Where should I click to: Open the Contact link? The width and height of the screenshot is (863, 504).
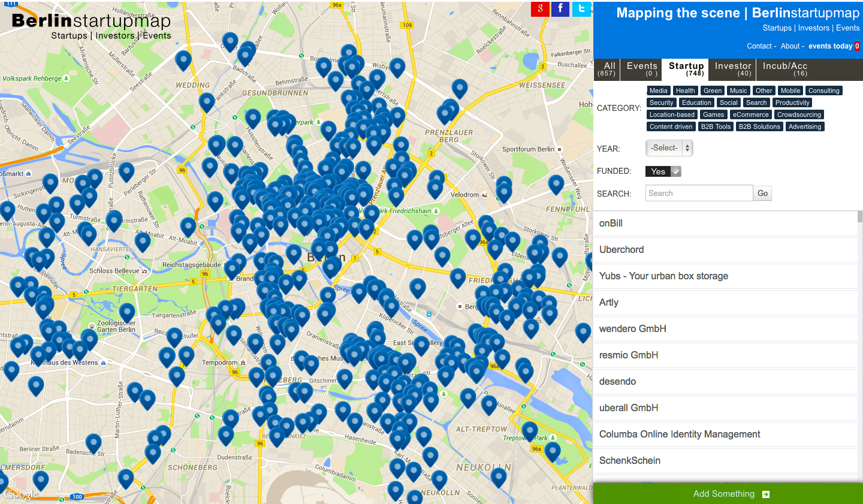pos(760,46)
